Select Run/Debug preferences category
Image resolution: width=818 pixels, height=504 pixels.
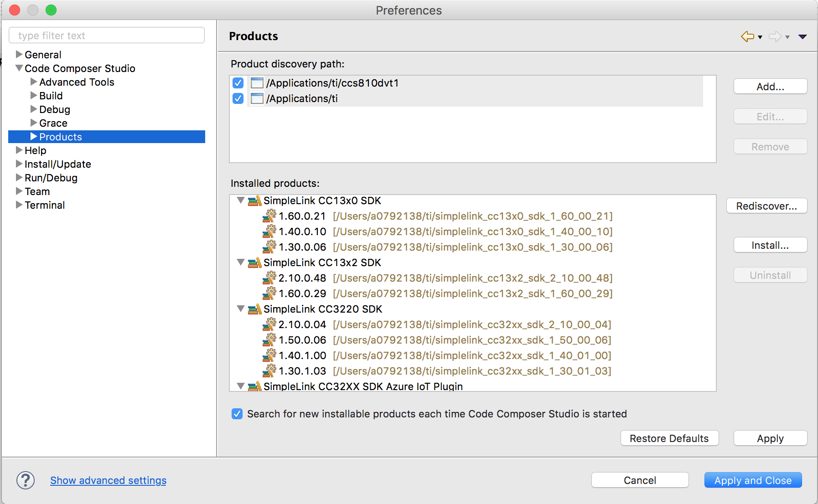coord(51,178)
